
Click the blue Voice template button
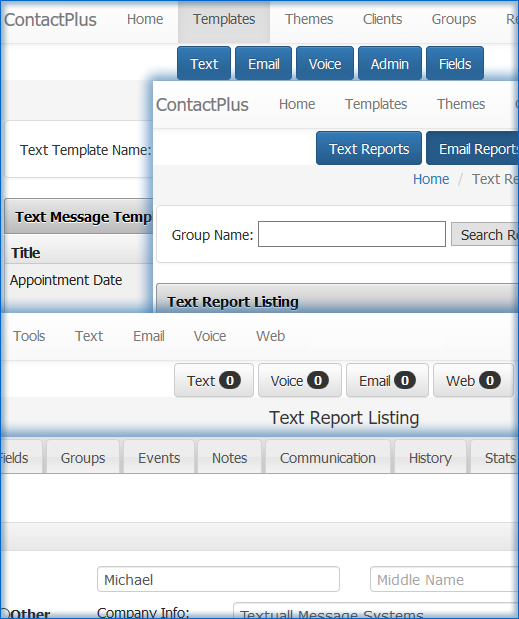tap(325, 63)
